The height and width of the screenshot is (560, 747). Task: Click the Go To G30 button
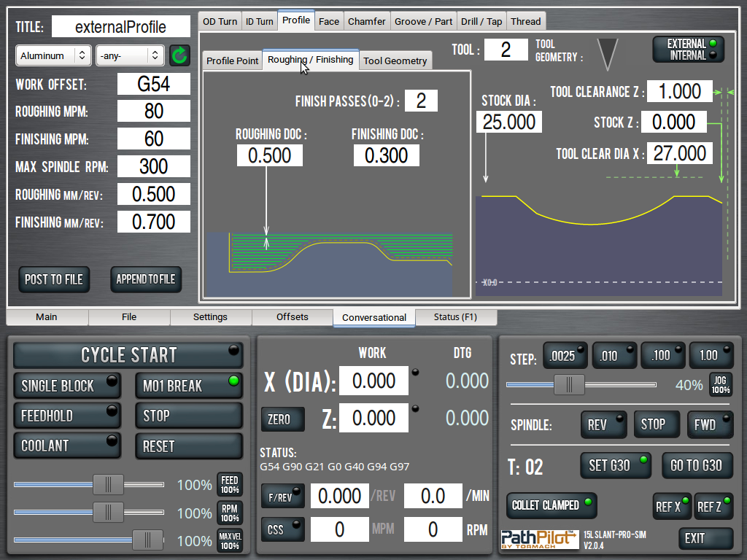coord(697,465)
